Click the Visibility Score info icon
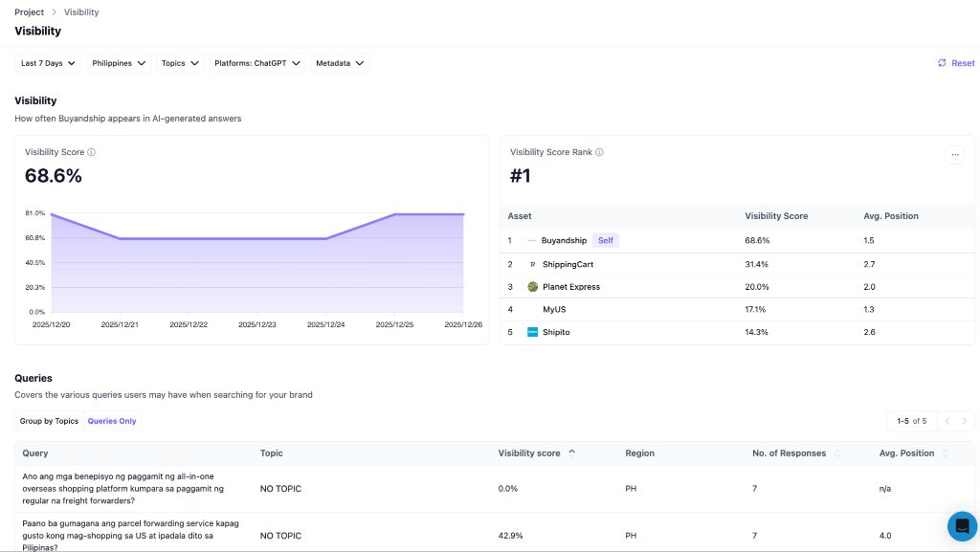Image resolution: width=980 pixels, height=552 pixels. (91, 152)
